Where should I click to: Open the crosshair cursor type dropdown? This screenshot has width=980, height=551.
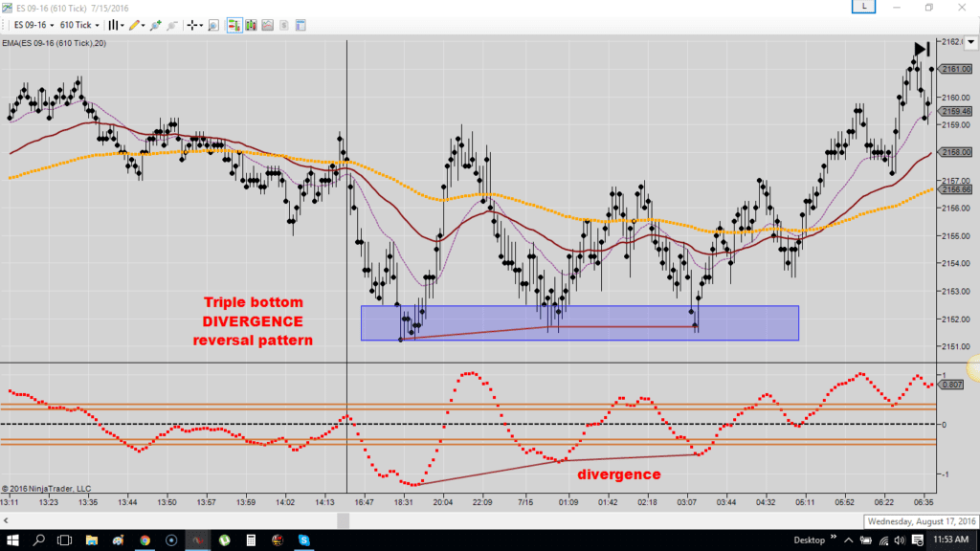point(195,25)
